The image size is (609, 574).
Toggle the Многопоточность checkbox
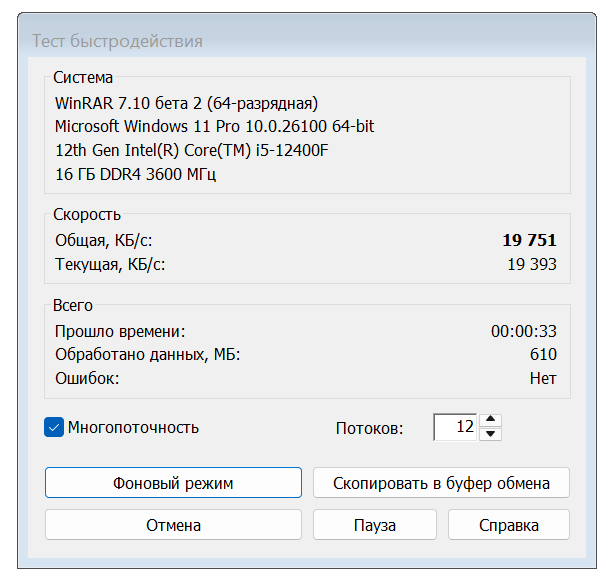click(55, 428)
